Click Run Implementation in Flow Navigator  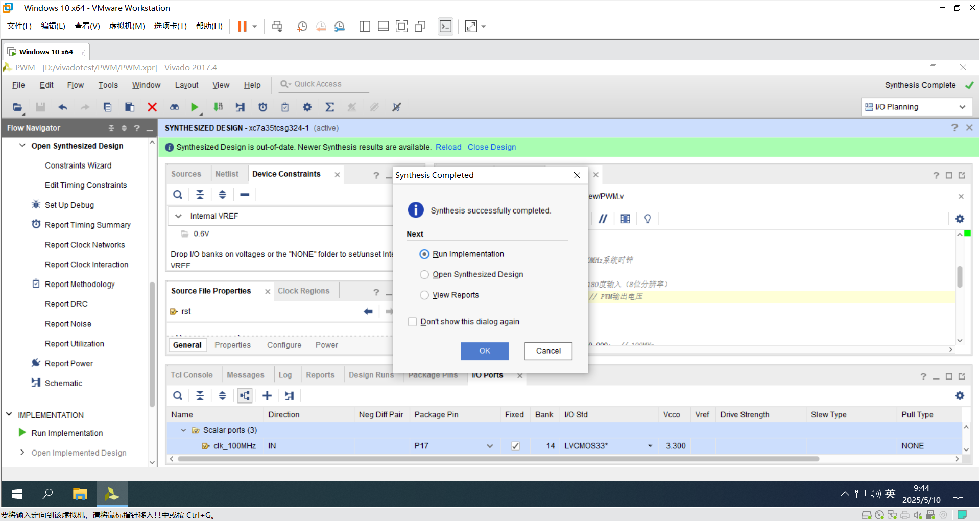pos(67,433)
